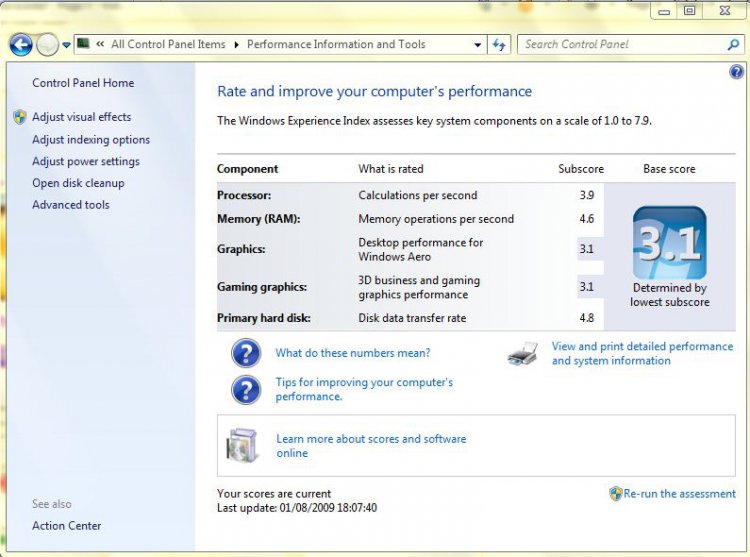Image resolution: width=750 pixels, height=557 pixels.
Task: Open What do these numbers mean? link
Action: (x=353, y=353)
